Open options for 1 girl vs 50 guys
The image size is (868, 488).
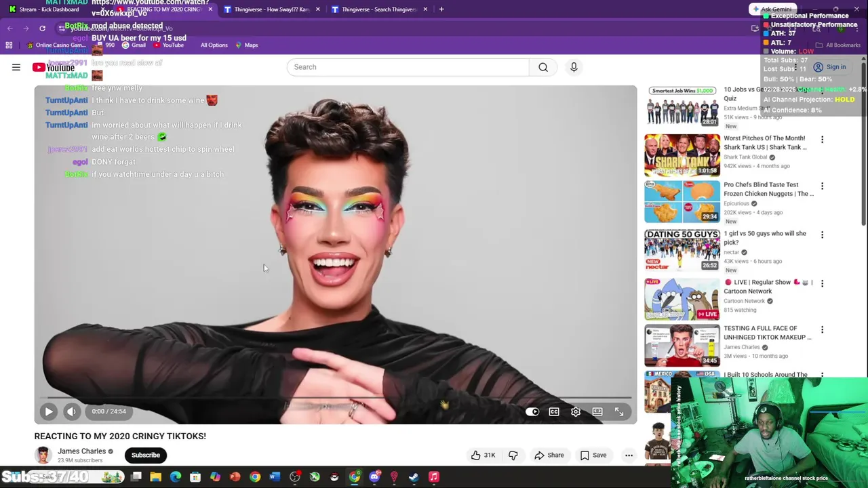[822, 235]
